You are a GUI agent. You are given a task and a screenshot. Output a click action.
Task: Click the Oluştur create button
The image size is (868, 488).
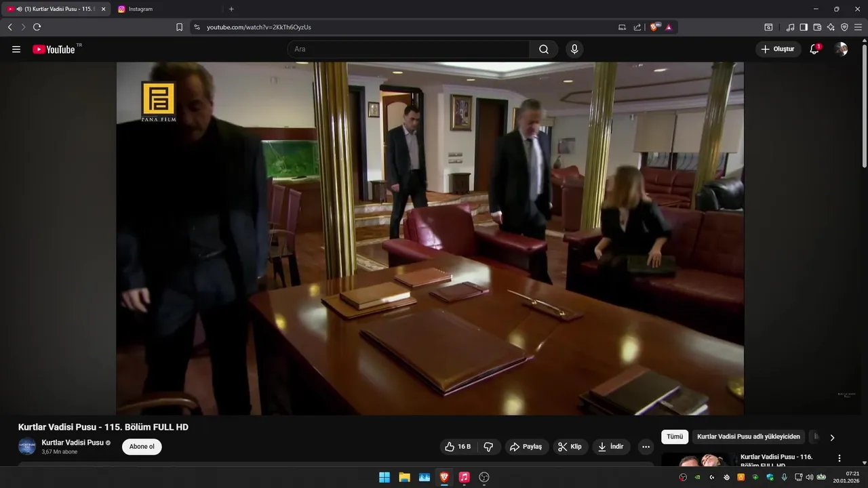pos(778,49)
